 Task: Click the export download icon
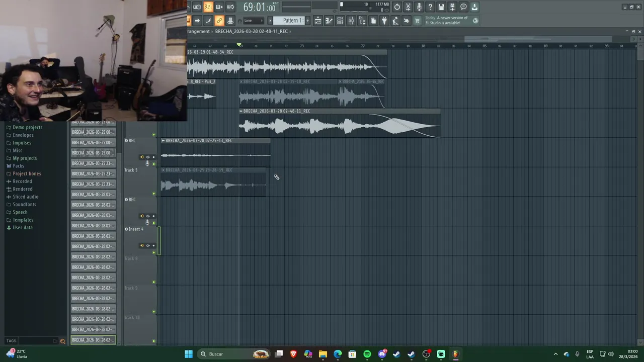coord(474,7)
